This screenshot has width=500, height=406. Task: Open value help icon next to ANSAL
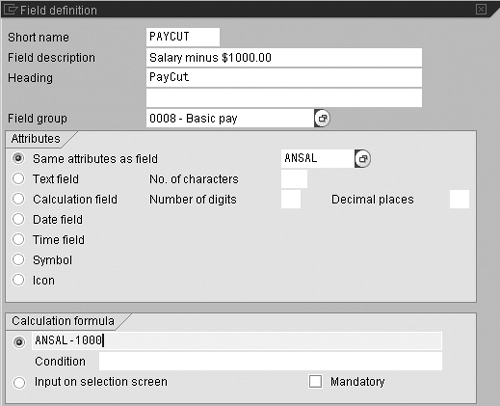point(363,159)
